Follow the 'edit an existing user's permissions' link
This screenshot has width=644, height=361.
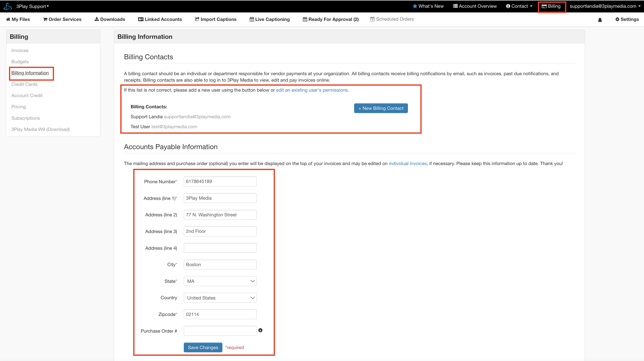[x=312, y=90]
